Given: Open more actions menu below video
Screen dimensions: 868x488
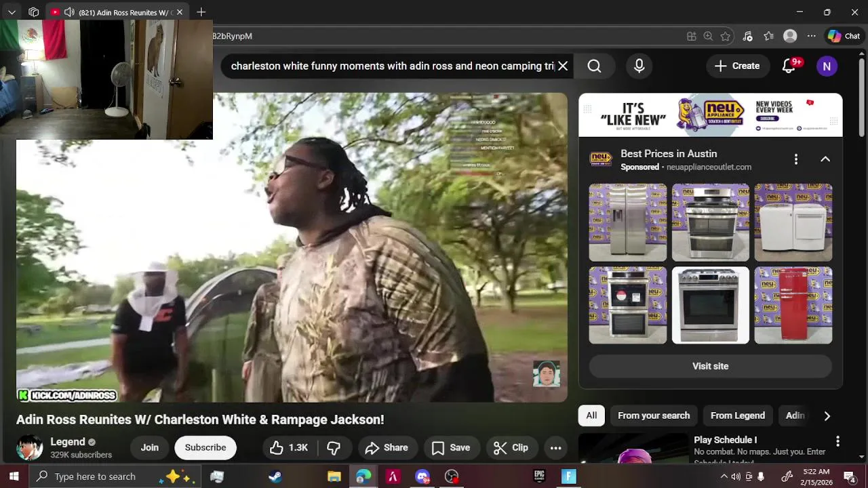Looking at the screenshot, I should click(555, 447).
